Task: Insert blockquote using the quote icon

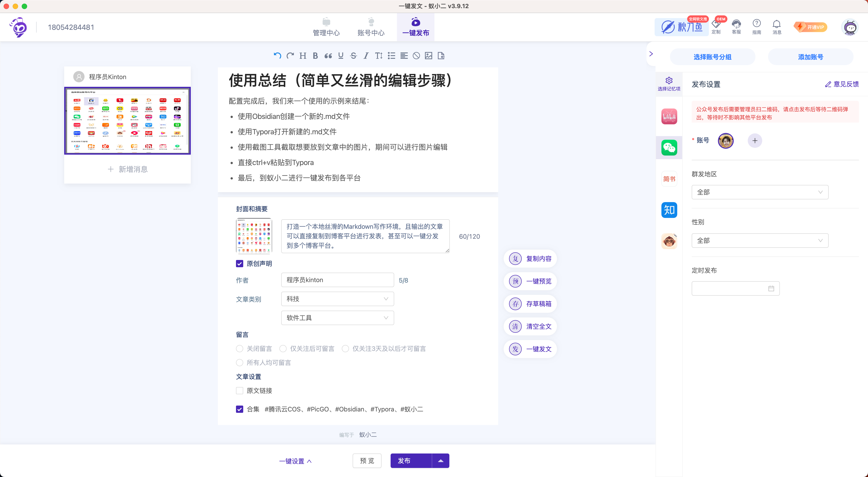Action: point(328,56)
